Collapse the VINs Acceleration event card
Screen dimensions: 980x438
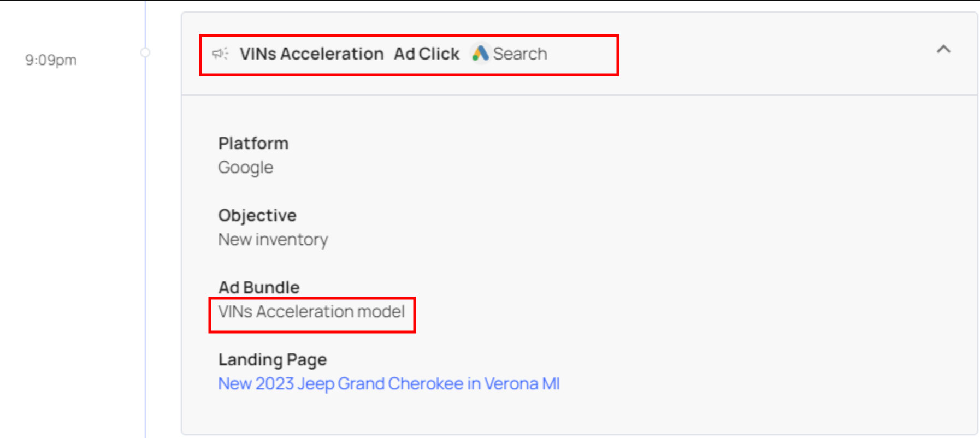(943, 50)
